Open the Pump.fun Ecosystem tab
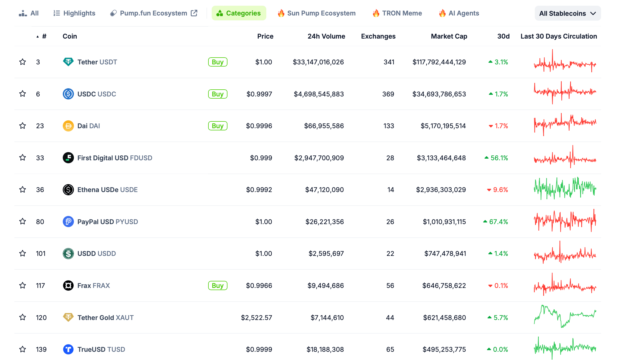The image size is (625, 364). (x=154, y=13)
